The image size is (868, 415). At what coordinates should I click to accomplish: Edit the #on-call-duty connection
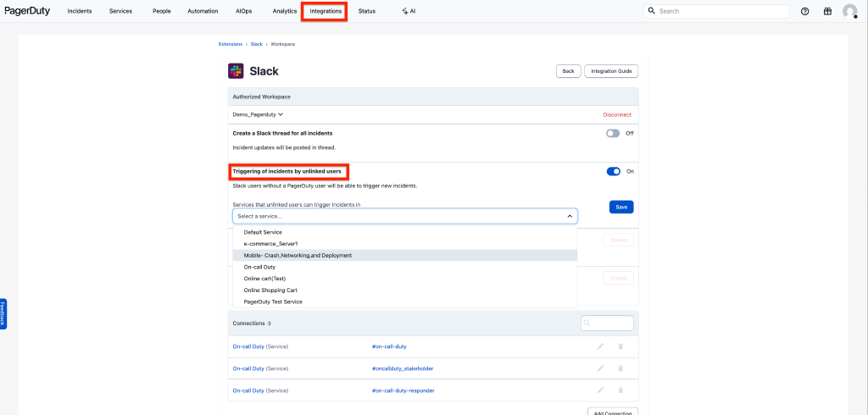(x=601, y=346)
